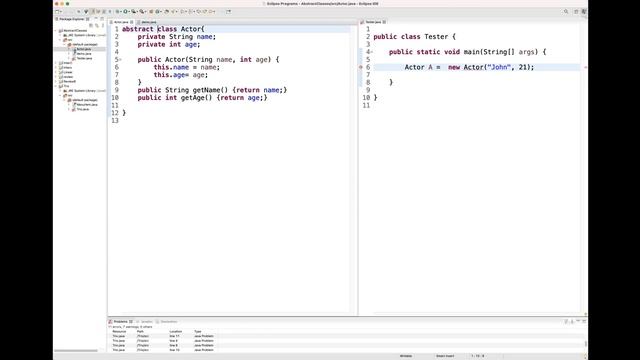Screen dimensions: 640x360
Task: Click the Open Perspective icon at top right
Action: coord(576,11)
